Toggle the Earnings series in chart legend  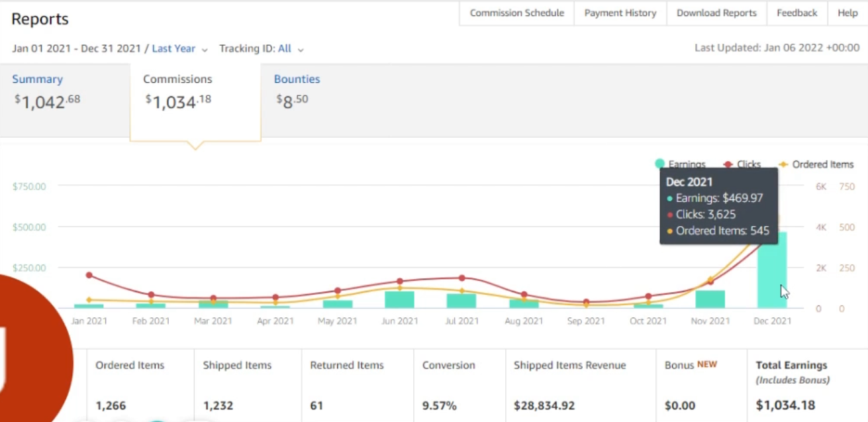(680, 164)
